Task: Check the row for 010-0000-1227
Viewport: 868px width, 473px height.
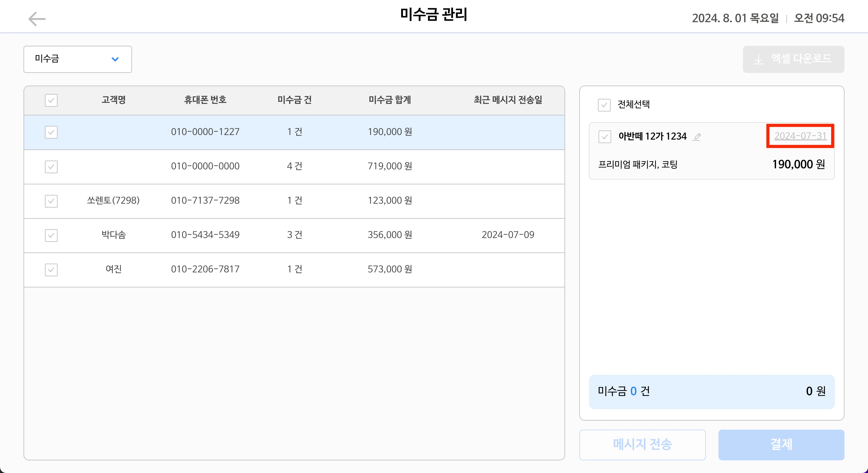Action: (51, 132)
